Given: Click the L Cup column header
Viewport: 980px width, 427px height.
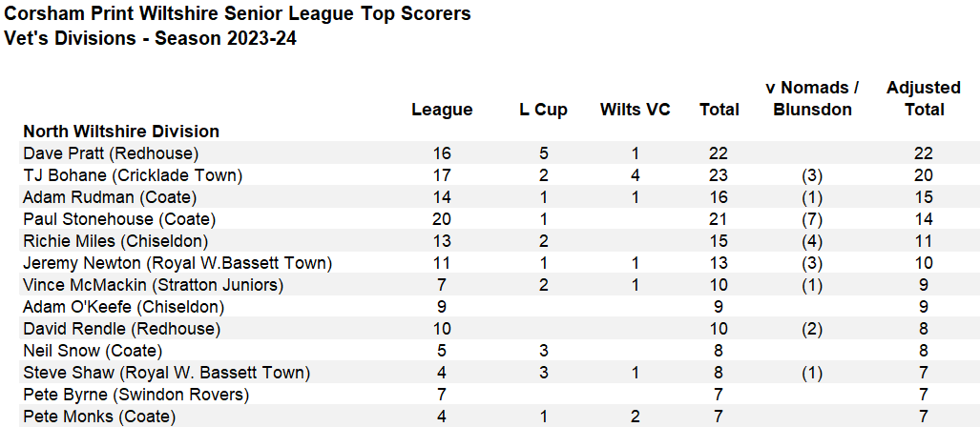Looking at the screenshot, I should pos(543,110).
